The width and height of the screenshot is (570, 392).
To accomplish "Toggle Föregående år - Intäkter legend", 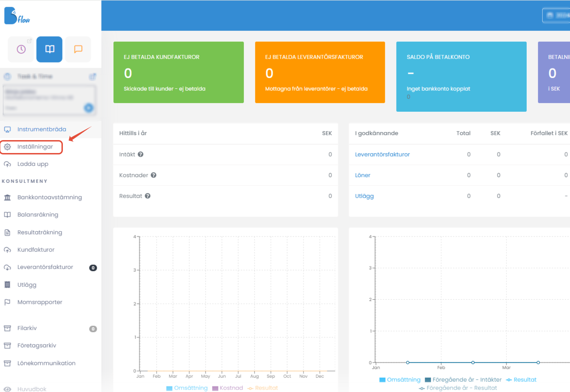I will coord(463,380).
